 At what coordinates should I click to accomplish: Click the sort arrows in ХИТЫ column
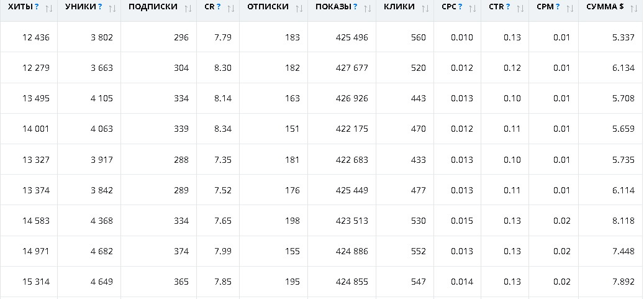(49, 8)
